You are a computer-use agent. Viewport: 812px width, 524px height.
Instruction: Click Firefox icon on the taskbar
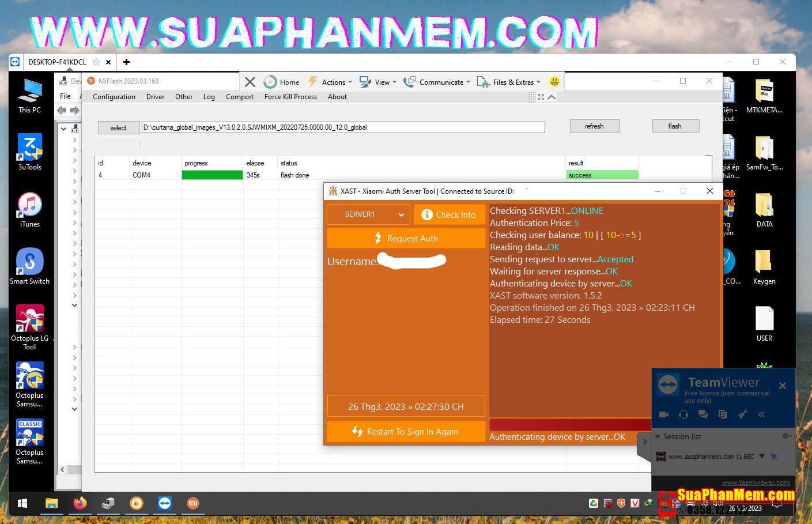(80, 503)
